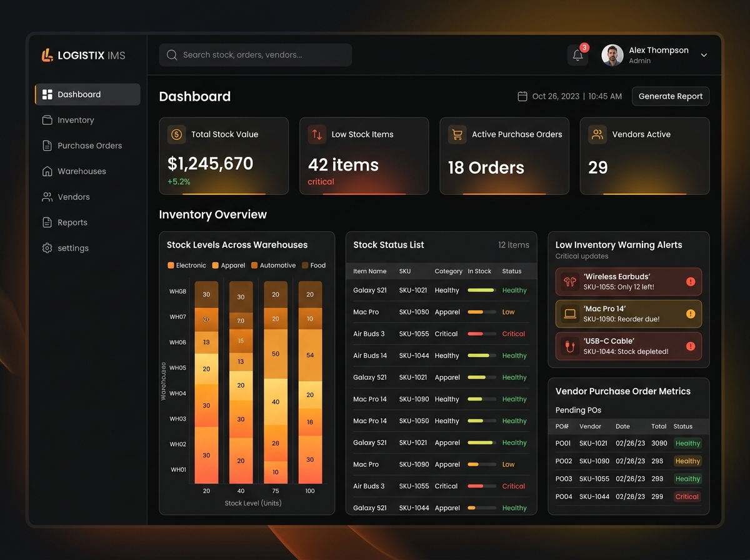Open the 42 items low stock card

point(364,156)
